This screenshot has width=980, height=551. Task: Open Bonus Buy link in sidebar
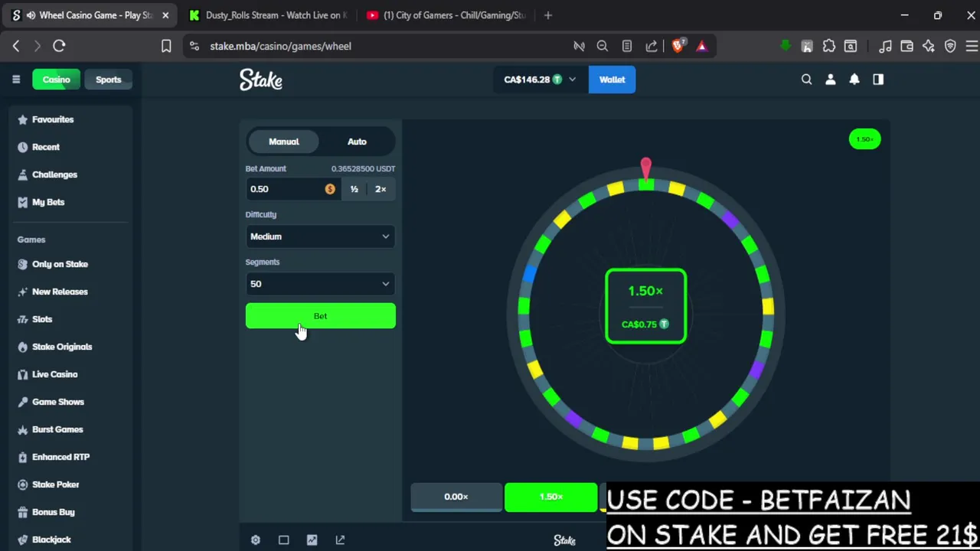tap(53, 512)
